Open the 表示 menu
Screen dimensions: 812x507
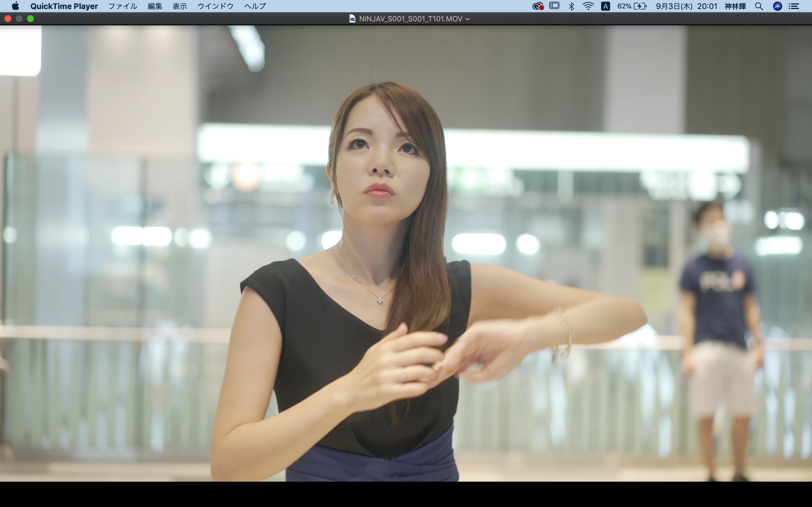pos(180,6)
